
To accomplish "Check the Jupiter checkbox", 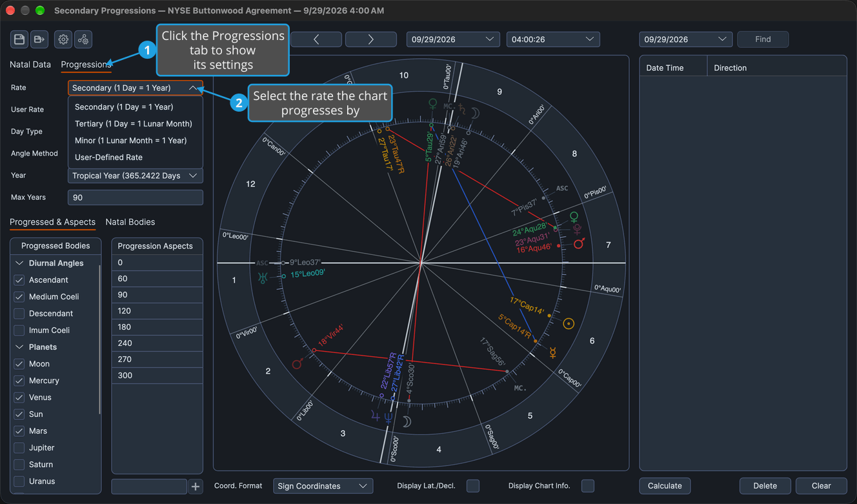I will coord(19,448).
